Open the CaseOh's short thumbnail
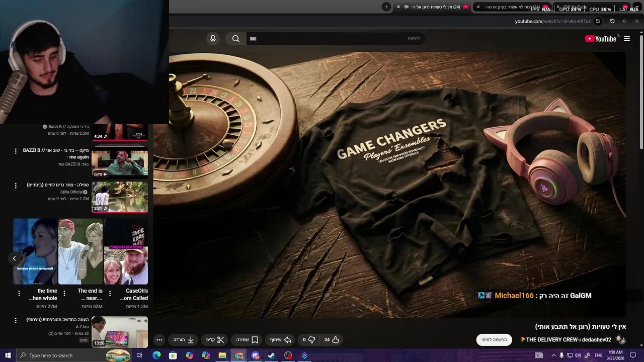The height and width of the screenshot is (362, 644). [126, 251]
